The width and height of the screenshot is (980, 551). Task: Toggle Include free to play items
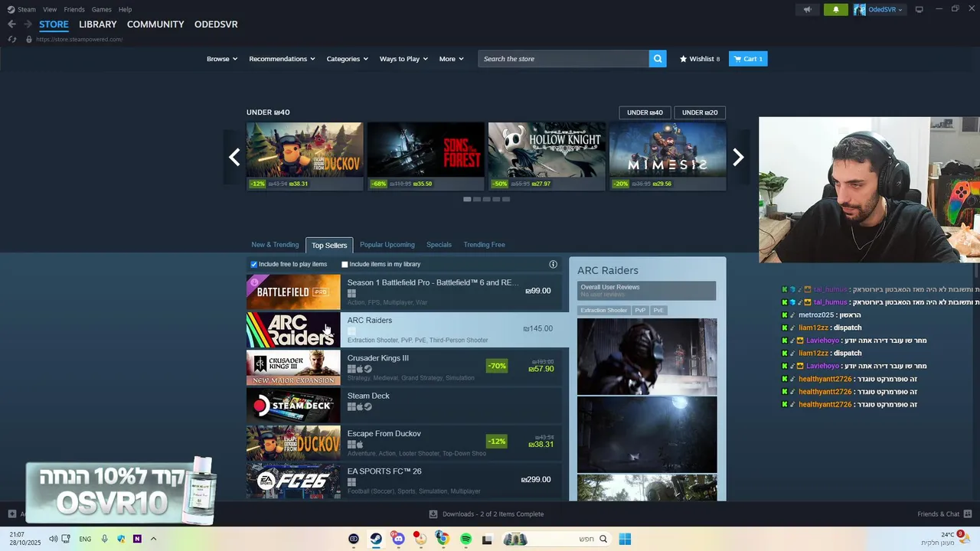pyautogui.click(x=254, y=265)
